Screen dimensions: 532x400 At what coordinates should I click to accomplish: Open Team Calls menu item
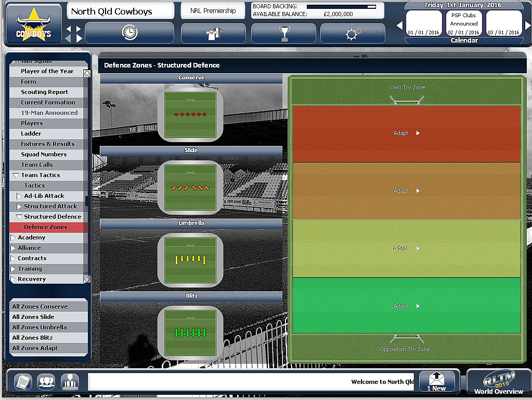point(47,165)
